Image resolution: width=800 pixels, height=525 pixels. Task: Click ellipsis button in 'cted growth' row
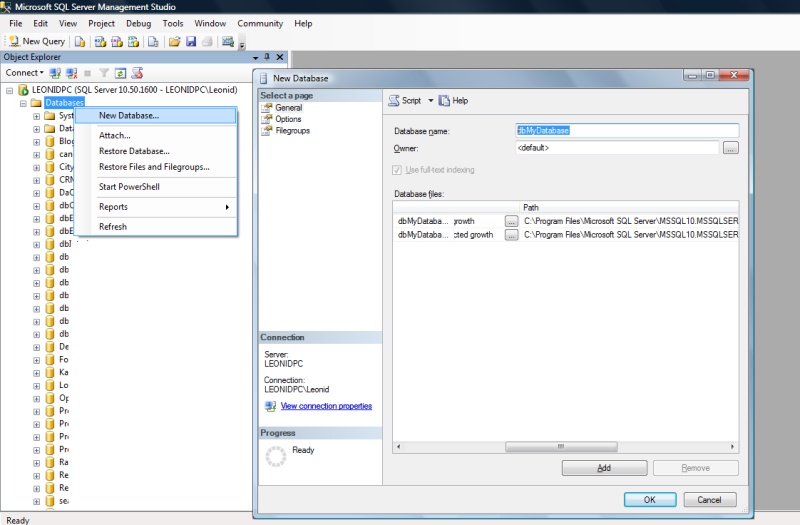511,235
